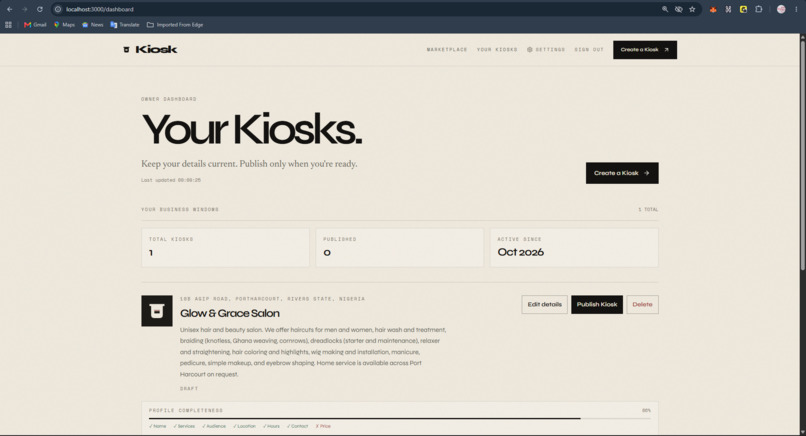806x436 pixels.
Task: Open Translate bookmark
Action: [124, 25]
